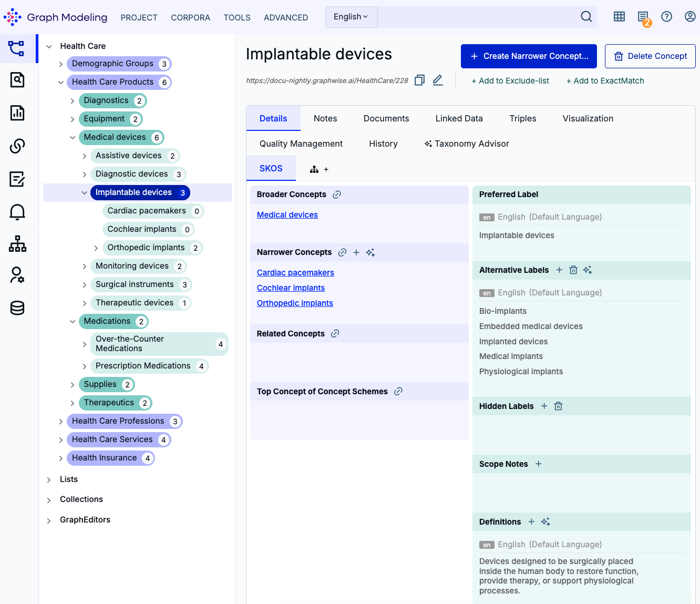
Task: Click plus icon to add Alternative Label
Action: click(x=559, y=270)
